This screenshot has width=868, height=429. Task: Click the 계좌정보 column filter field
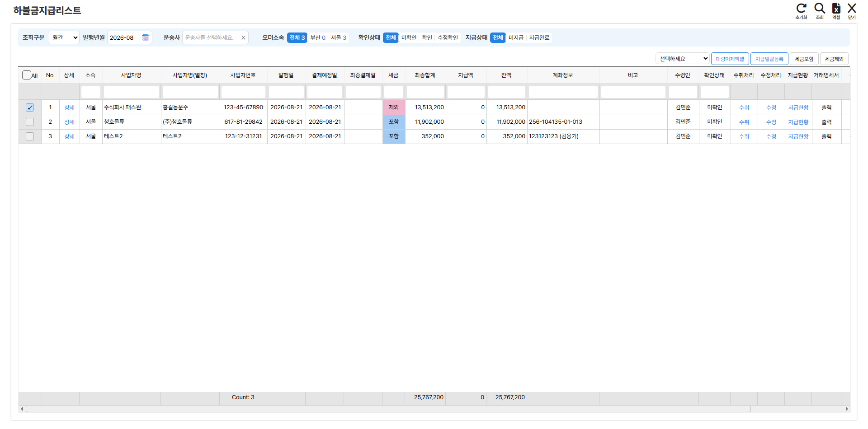point(563,92)
